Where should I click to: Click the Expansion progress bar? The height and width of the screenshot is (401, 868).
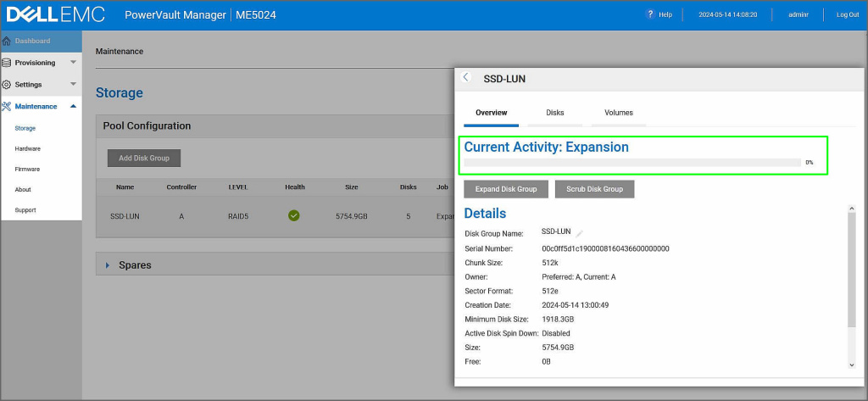(631, 162)
